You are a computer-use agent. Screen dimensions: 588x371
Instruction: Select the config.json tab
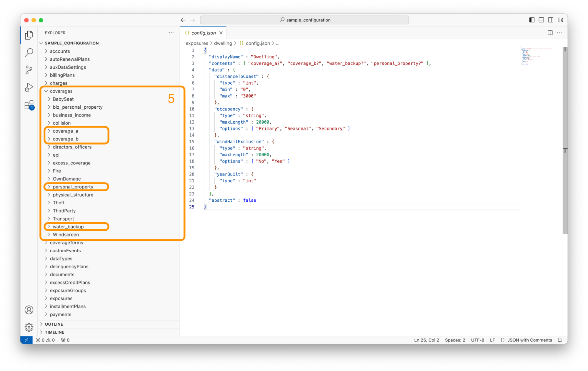pyautogui.click(x=203, y=32)
